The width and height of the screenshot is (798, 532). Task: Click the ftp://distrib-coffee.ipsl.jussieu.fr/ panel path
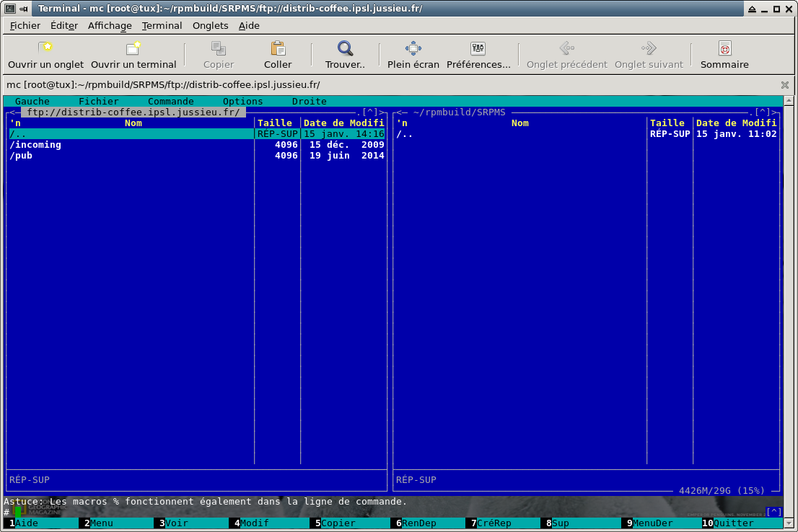click(x=133, y=112)
